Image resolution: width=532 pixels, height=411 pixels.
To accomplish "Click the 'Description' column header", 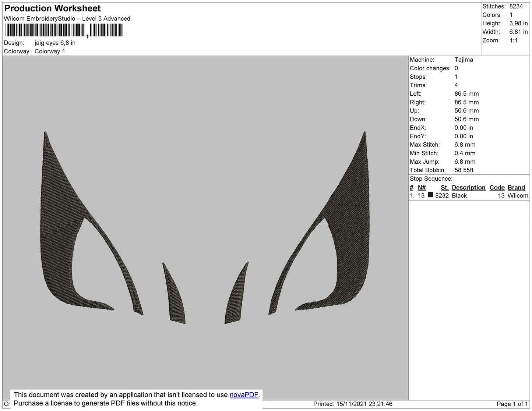I will click(469, 187).
